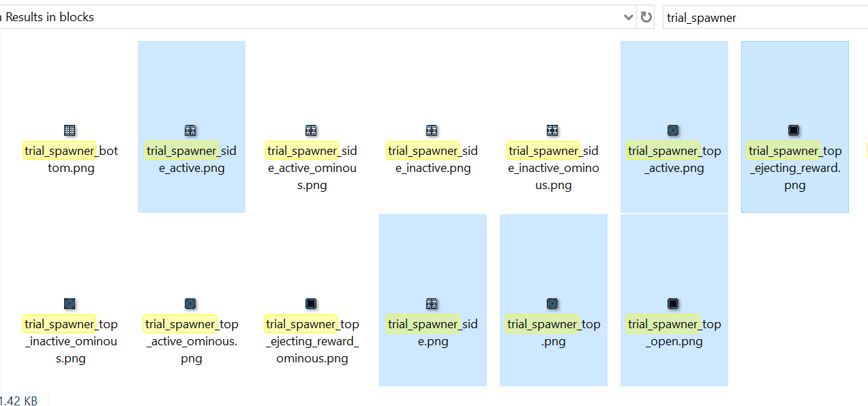Select the trial_spawner_top_inactive_ominous.png icon
Image resolution: width=868 pixels, height=406 pixels.
click(x=70, y=303)
